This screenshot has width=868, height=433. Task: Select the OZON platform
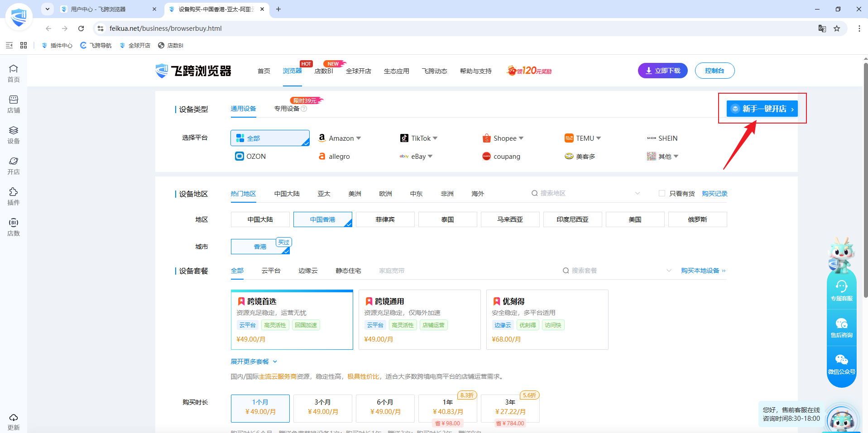[x=250, y=156]
